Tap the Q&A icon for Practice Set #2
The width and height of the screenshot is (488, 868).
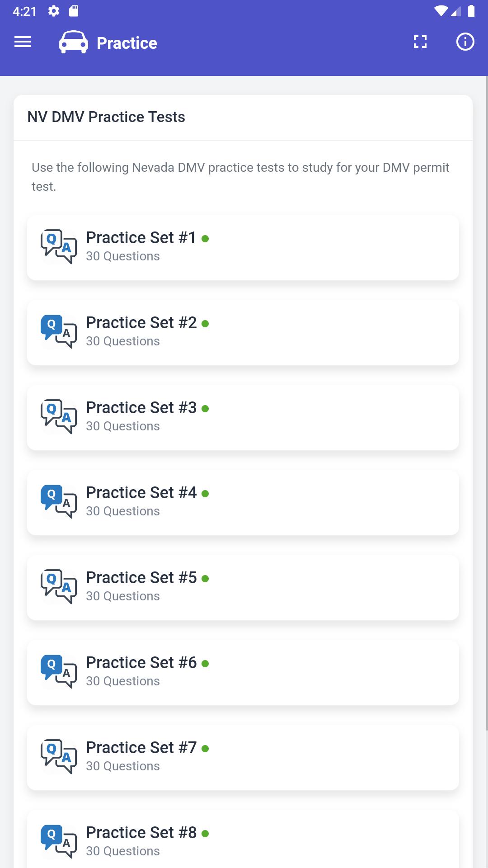pyautogui.click(x=59, y=331)
